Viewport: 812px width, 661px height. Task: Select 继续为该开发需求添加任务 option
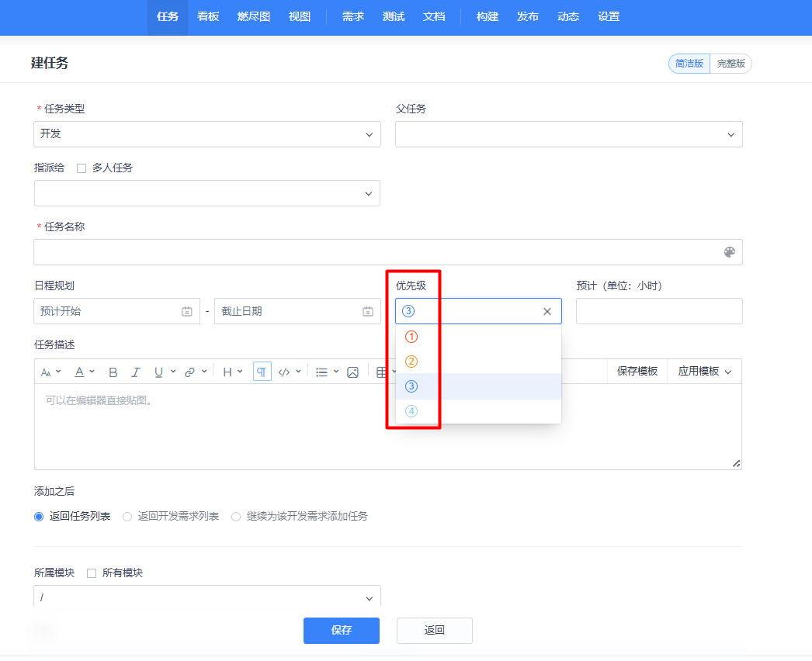[236, 517]
